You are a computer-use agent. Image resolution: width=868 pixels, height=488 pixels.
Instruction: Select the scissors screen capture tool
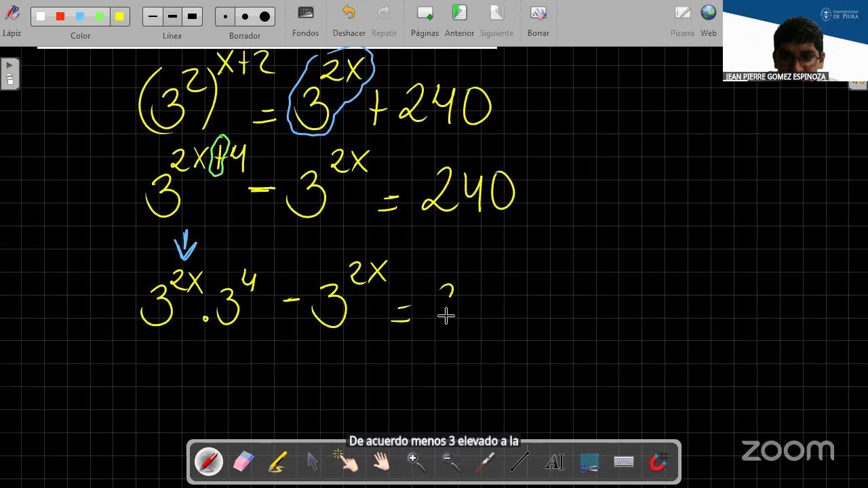tap(589, 462)
